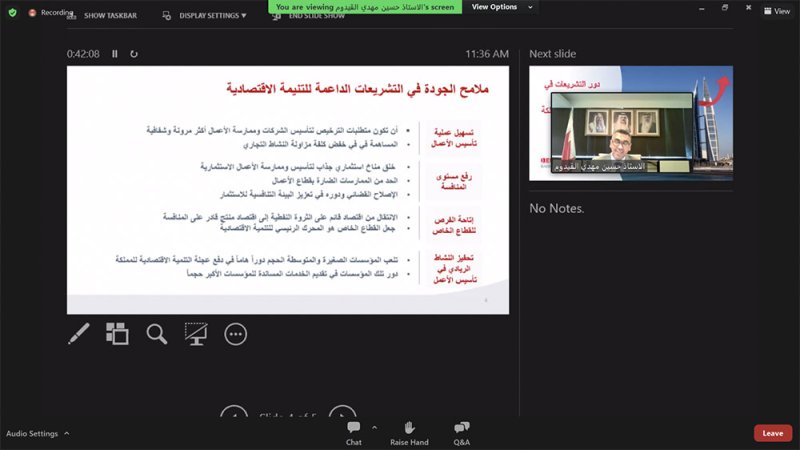Restart the presentation timer

tap(134, 54)
